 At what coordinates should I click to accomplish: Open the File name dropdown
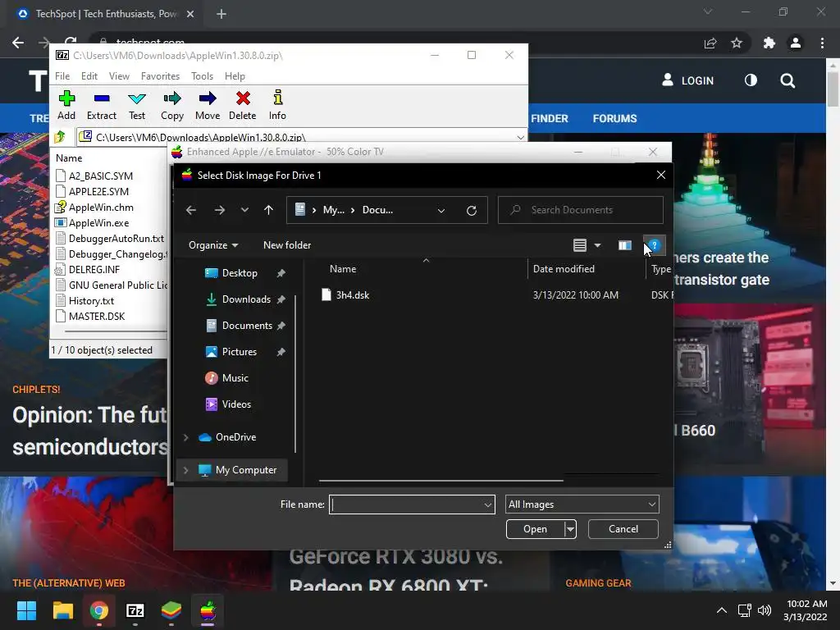487,504
